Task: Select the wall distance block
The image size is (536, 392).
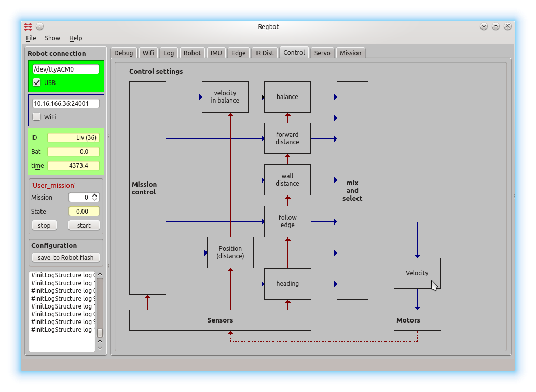Action: click(x=287, y=180)
